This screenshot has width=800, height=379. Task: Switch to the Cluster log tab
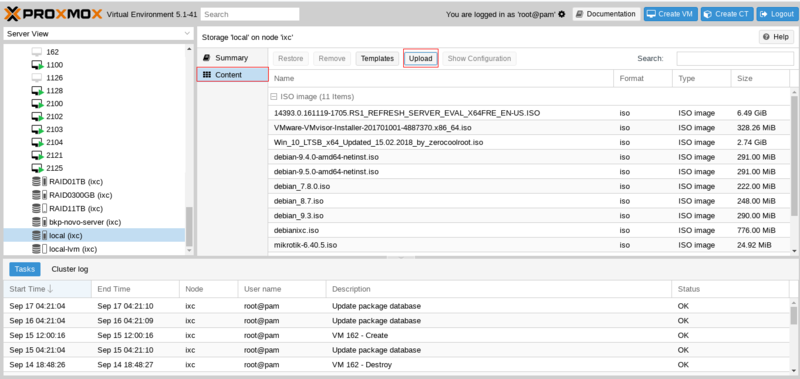(x=70, y=269)
